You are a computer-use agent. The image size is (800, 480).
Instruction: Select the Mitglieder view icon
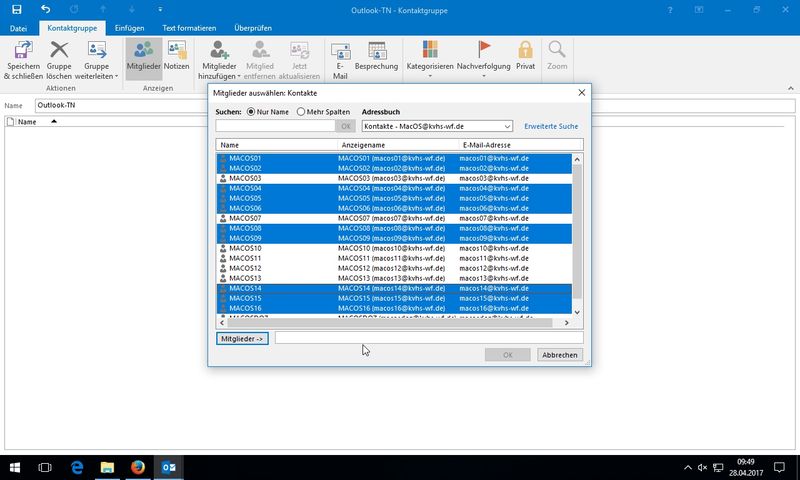pos(143,50)
